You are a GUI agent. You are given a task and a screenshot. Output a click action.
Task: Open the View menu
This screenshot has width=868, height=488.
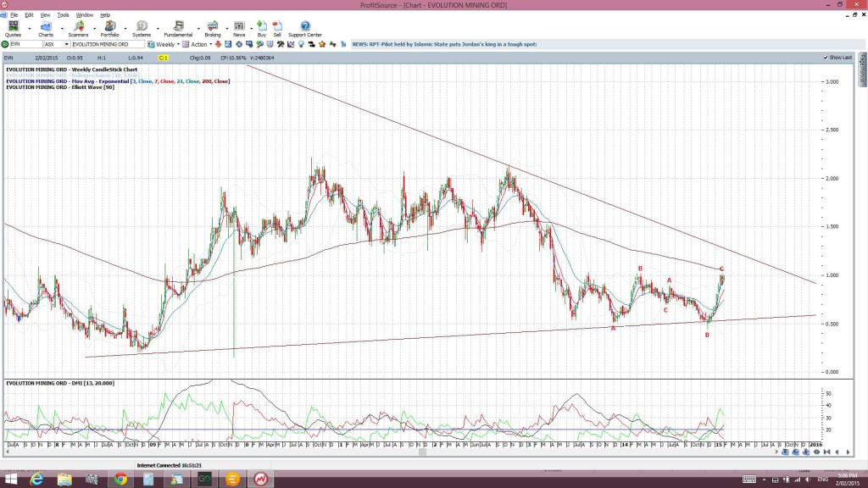[46, 15]
